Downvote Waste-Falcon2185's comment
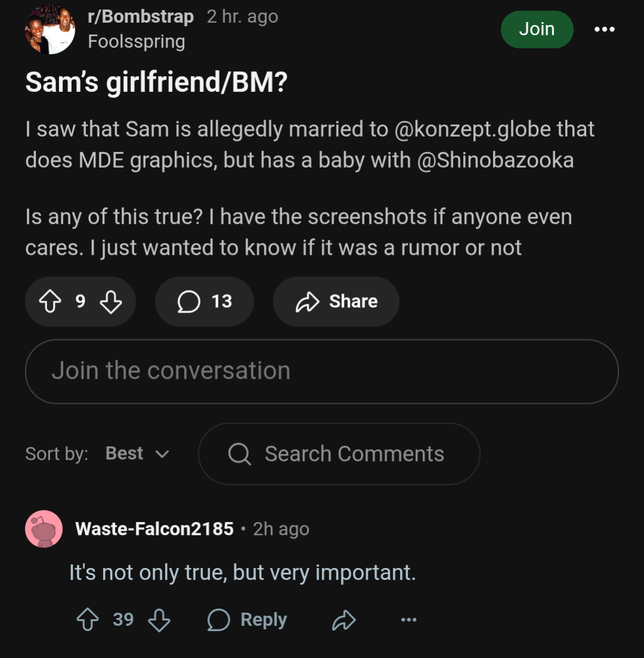Screen dimensions: 644x658 click(159, 620)
